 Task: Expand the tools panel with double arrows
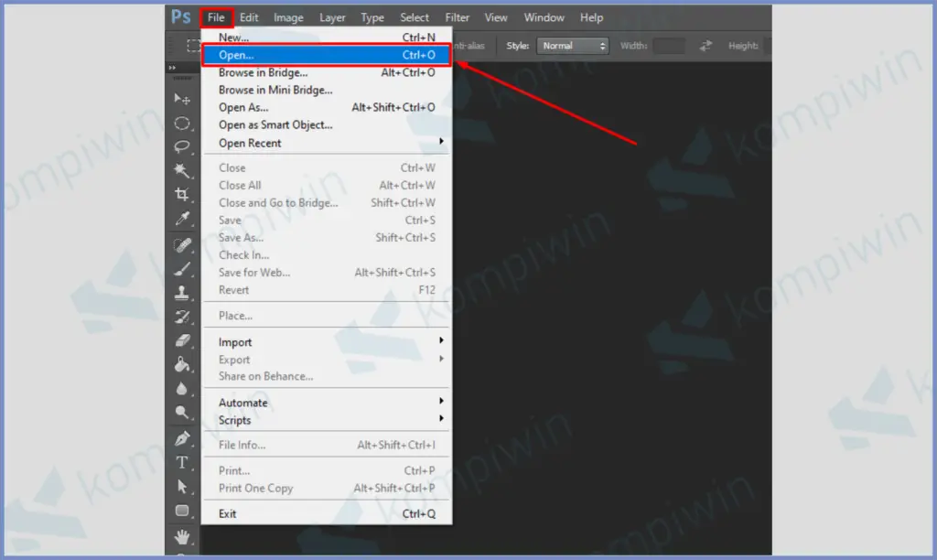click(x=173, y=68)
